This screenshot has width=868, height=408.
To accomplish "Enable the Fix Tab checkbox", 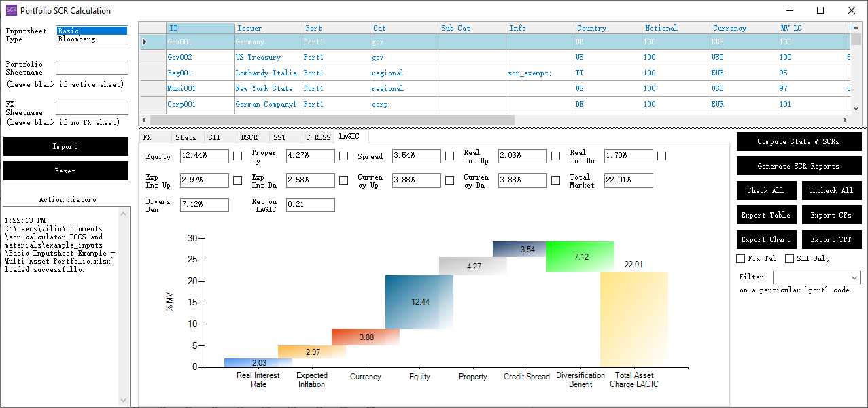I will (741, 259).
